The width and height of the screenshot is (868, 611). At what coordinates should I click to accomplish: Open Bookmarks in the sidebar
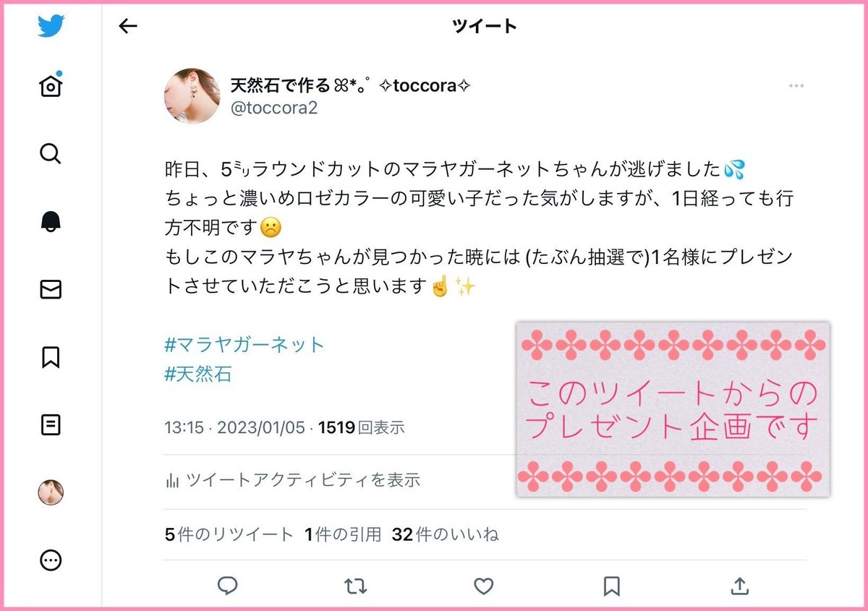[51, 357]
